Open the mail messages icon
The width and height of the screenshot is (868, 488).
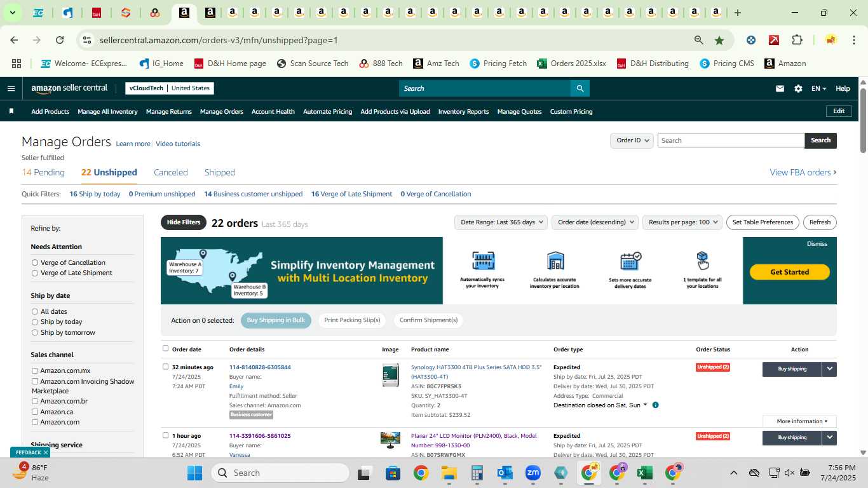[780, 88]
